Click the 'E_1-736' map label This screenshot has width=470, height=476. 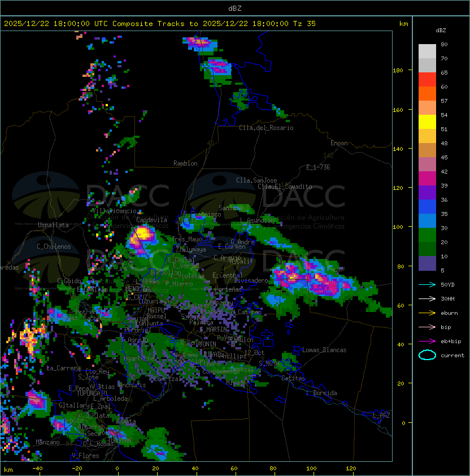(x=318, y=167)
